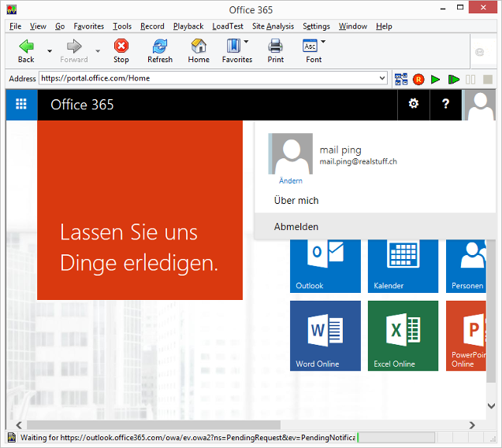Reload the page with Refresh icon
This screenshot has width=502, height=448.
[160, 46]
